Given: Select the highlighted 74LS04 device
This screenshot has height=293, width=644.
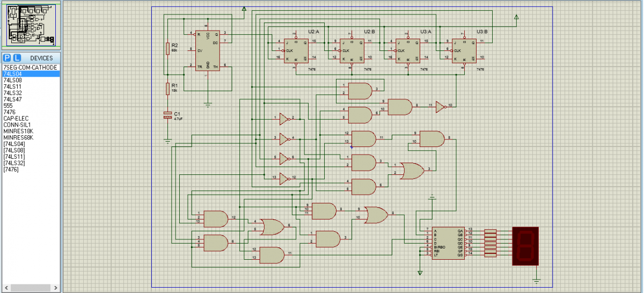Looking at the screenshot, I should coord(30,74).
